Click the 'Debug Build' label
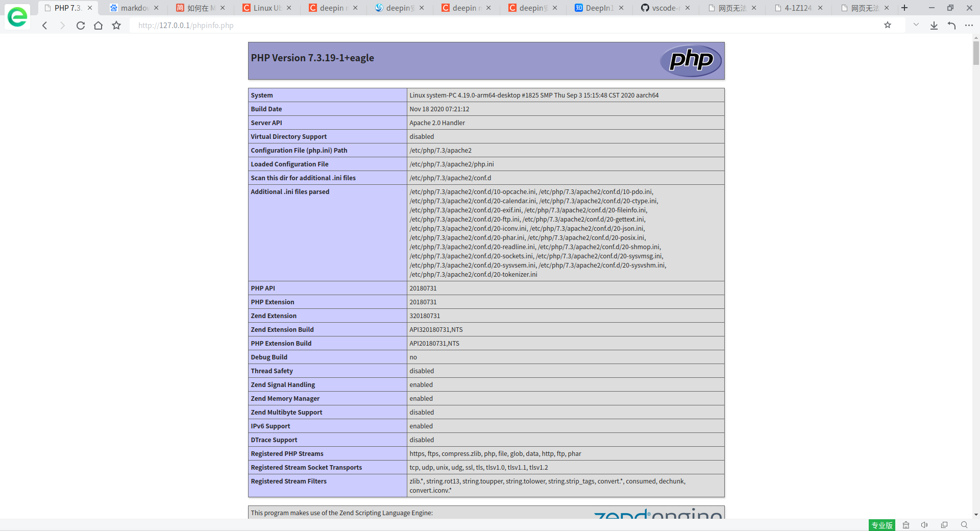This screenshot has width=980, height=531. coord(269,357)
